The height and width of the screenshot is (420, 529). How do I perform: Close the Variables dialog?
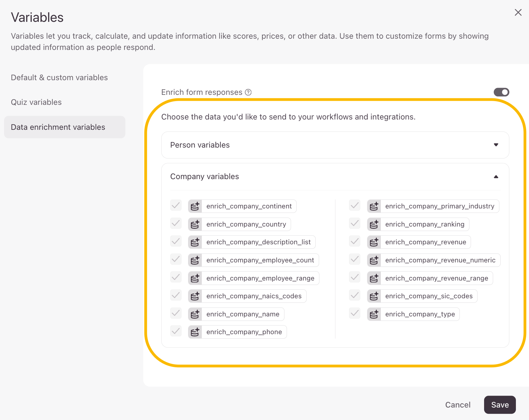pyautogui.click(x=518, y=12)
